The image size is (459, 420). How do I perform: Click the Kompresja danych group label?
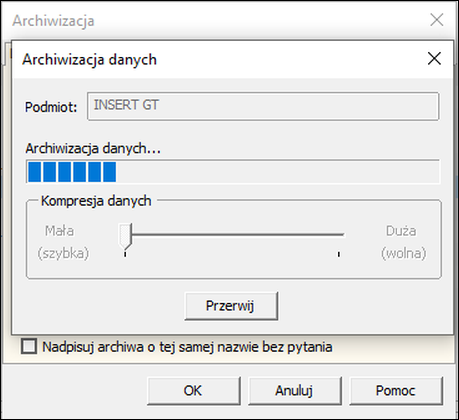pos(96,201)
